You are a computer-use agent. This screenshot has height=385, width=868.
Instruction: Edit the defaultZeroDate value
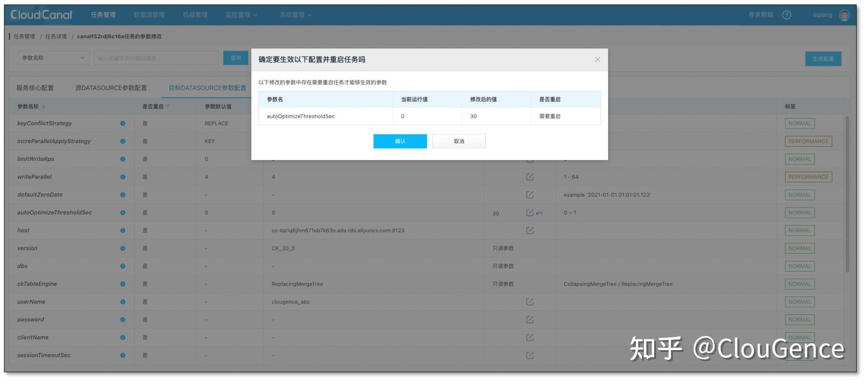click(530, 194)
